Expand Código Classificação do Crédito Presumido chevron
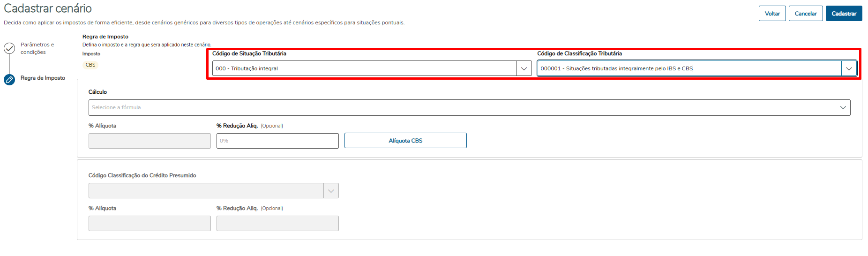Screen dimensions: 868x256 point(331,191)
